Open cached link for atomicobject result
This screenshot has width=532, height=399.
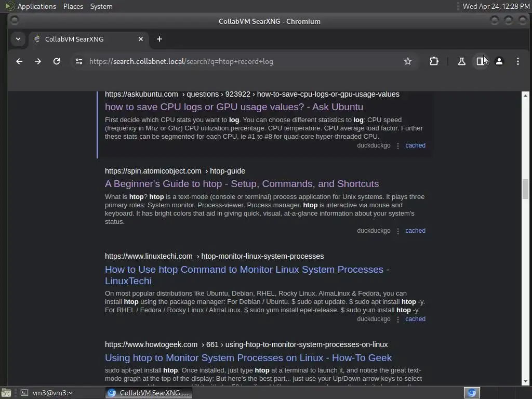(x=415, y=231)
